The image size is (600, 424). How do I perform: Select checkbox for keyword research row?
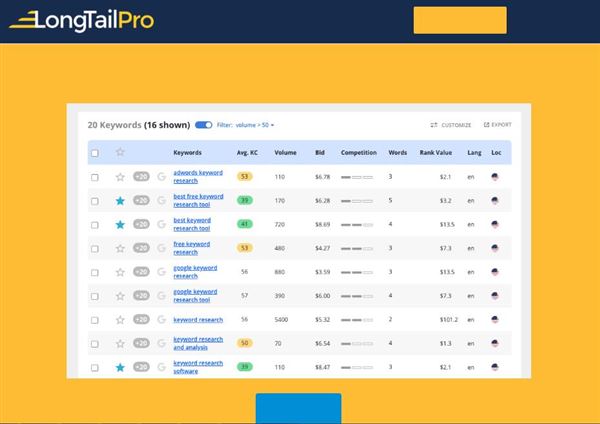click(x=95, y=320)
